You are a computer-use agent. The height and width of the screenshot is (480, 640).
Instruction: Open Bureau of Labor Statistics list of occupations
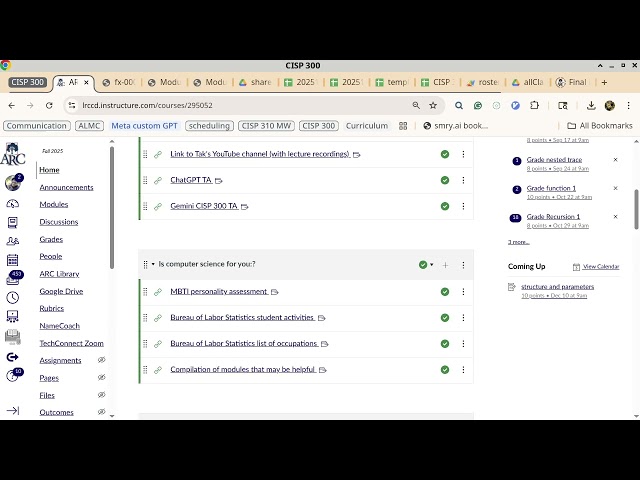point(243,343)
